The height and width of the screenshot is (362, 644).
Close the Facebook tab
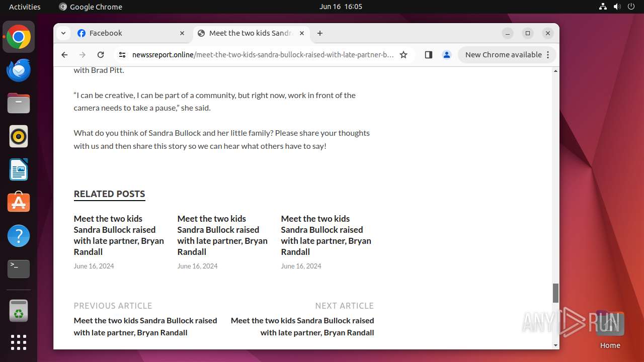pyautogui.click(x=182, y=33)
